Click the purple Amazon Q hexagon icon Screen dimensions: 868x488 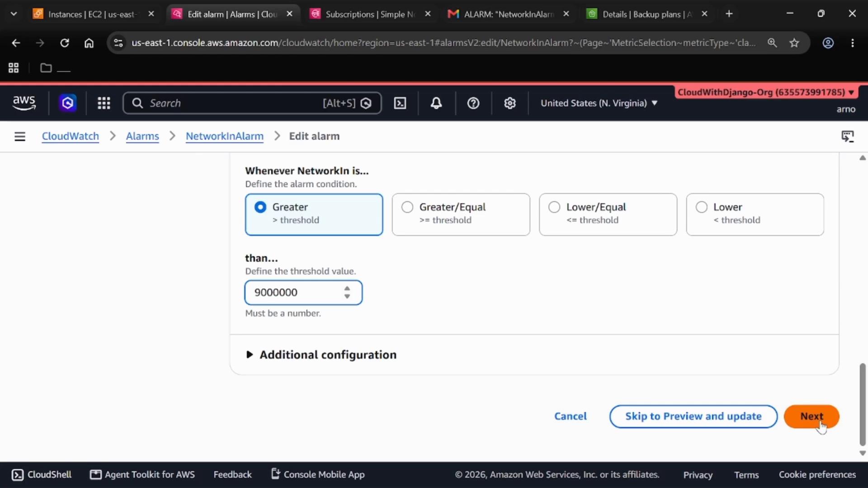(68, 103)
